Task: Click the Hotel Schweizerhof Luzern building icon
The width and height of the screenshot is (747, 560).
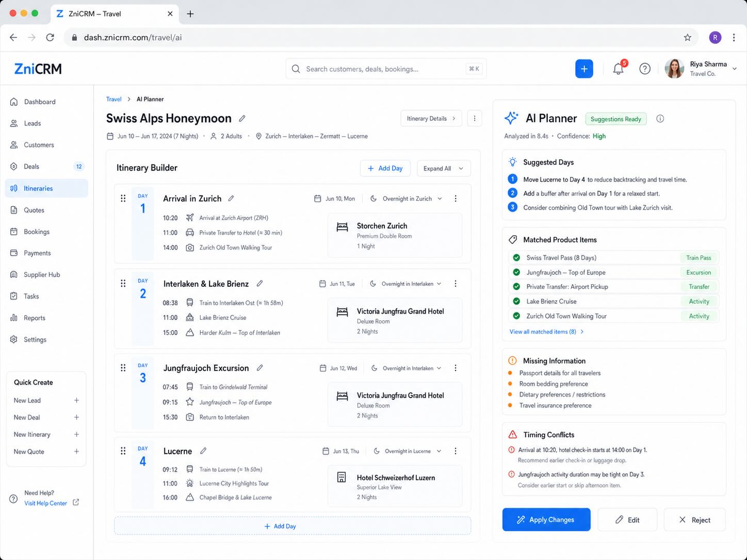Action: tap(342, 477)
